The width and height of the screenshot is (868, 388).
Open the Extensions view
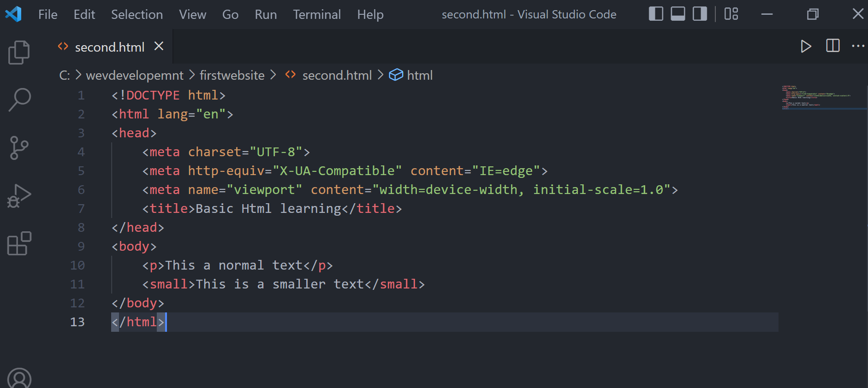[x=19, y=243]
